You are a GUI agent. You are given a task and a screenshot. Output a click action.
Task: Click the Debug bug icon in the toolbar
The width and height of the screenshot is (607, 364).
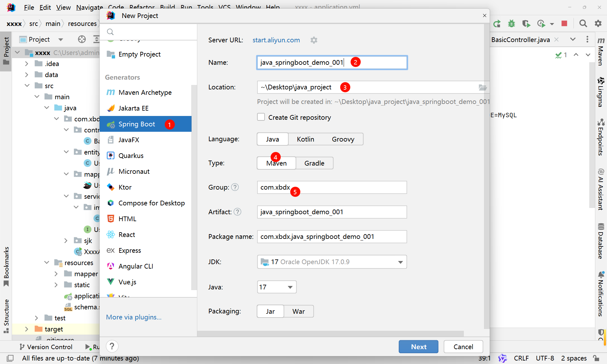pyautogui.click(x=511, y=23)
